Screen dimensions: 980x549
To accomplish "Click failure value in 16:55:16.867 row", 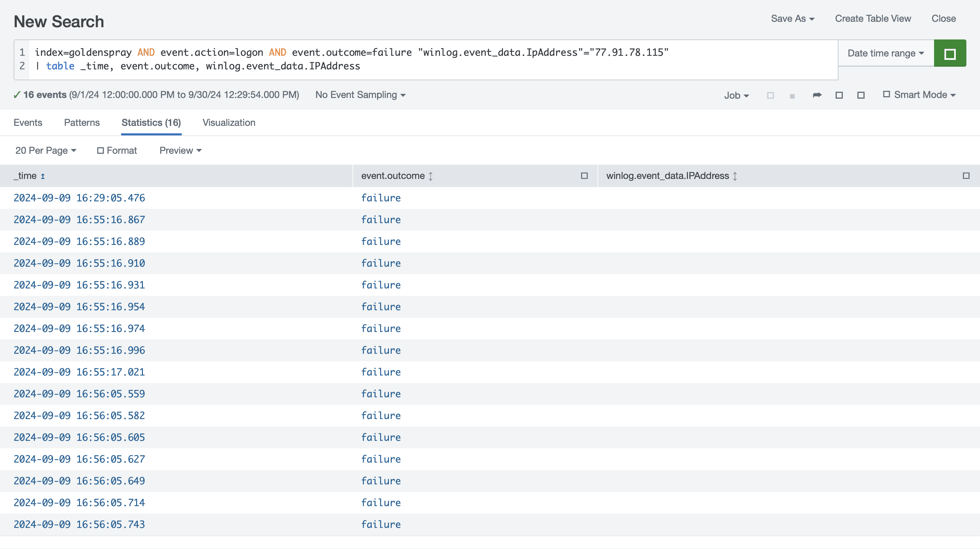I will point(381,220).
